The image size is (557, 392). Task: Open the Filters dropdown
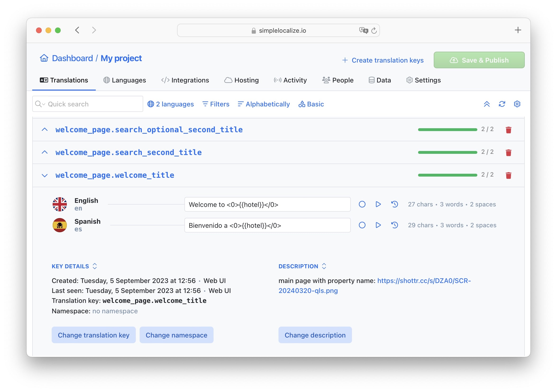[x=216, y=104]
